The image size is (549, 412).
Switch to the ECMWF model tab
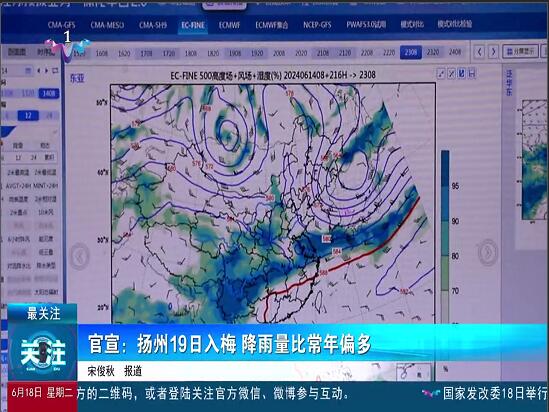pos(229,25)
